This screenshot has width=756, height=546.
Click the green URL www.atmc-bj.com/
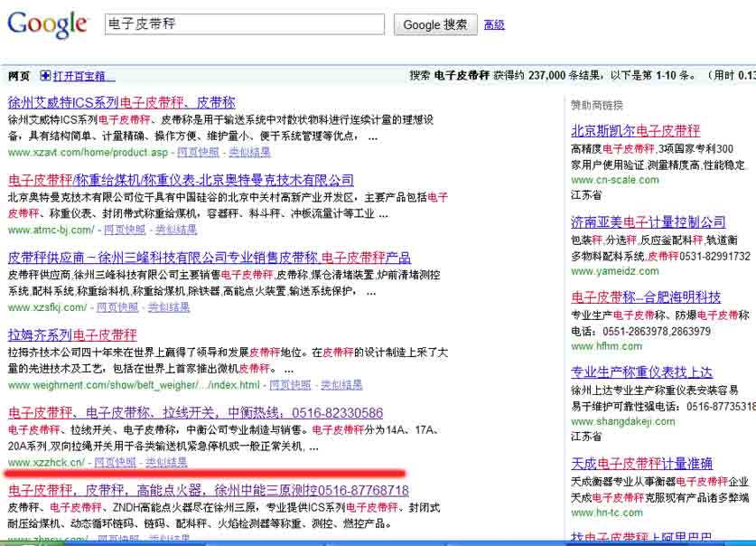pyautogui.click(x=51, y=230)
